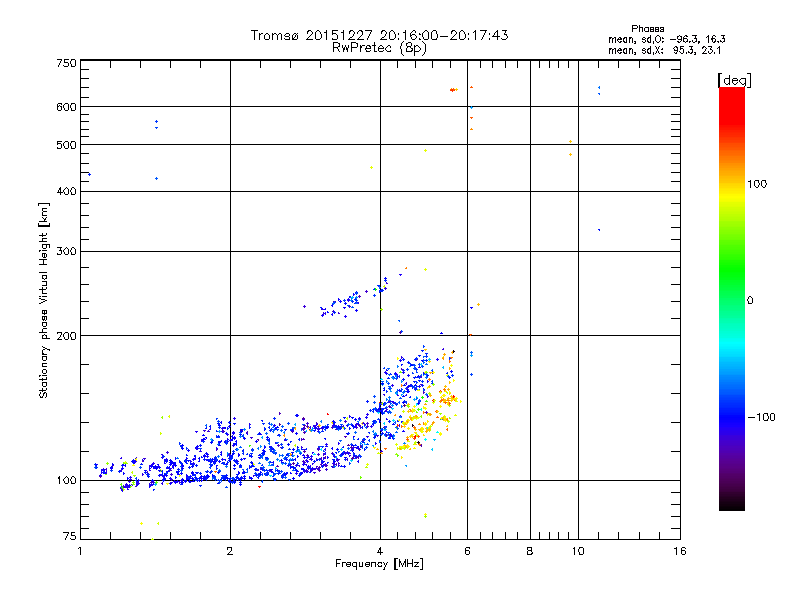Image resolution: width=800 pixels, height=600 pixels.
Task: Click the colorbar label '-100'
Action: 761,417
